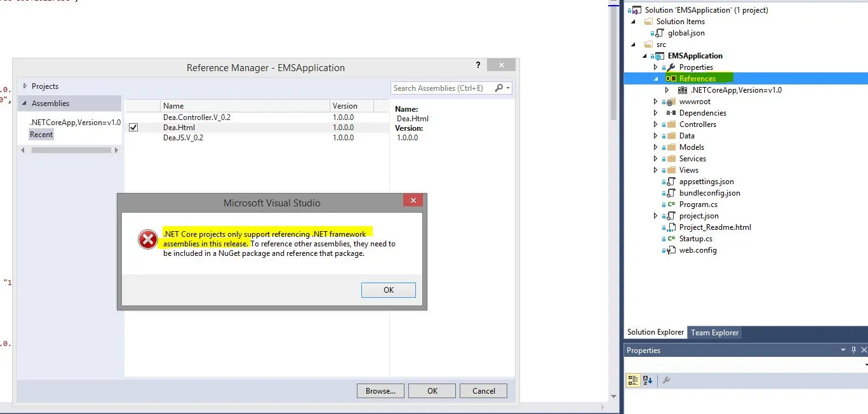Click the right scroll arrow in Reference Manager left pane
Screen dimensions: 868x414
[116, 150]
